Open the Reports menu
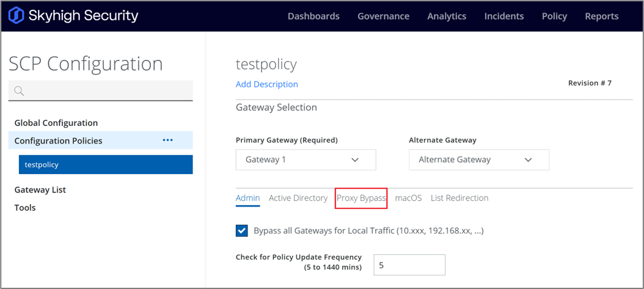The height and width of the screenshot is (289, 644). (601, 16)
